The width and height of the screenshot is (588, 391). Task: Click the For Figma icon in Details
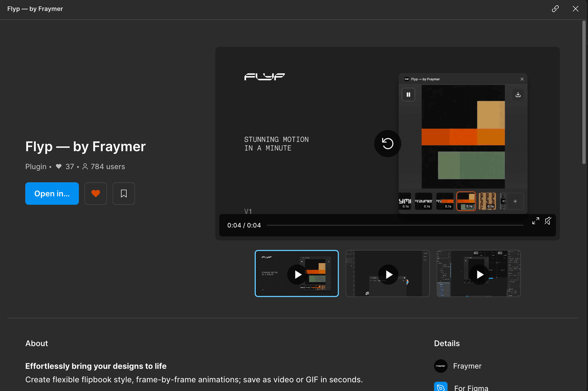point(441,387)
